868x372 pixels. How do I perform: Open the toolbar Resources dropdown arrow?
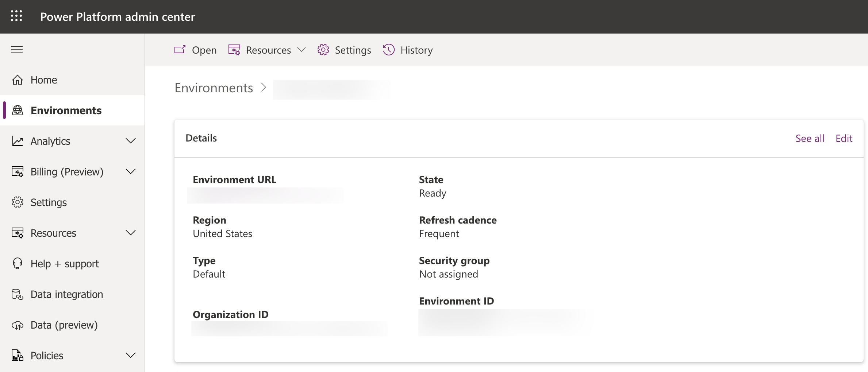click(x=302, y=50)
